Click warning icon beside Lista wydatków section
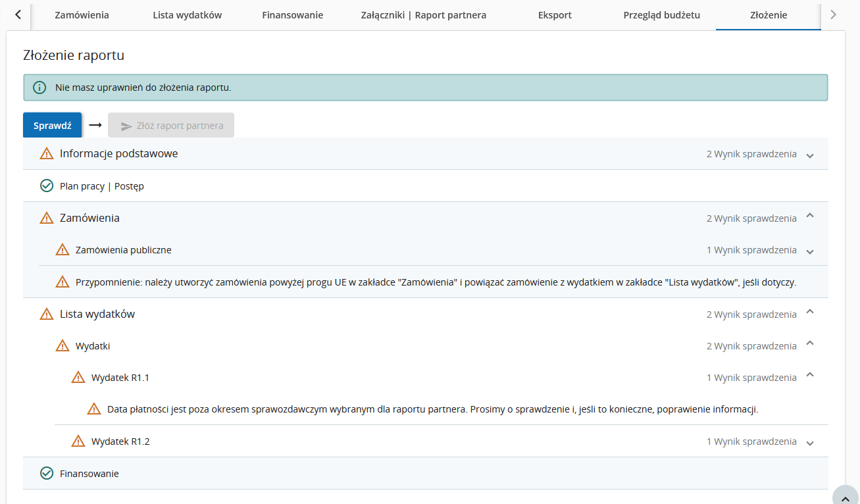 click(47, 315)
